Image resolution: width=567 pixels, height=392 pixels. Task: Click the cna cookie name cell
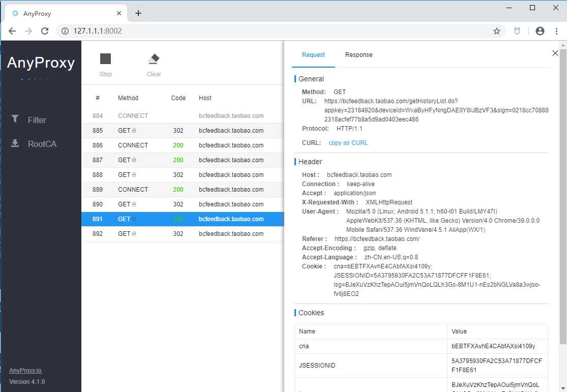point(371,346)
